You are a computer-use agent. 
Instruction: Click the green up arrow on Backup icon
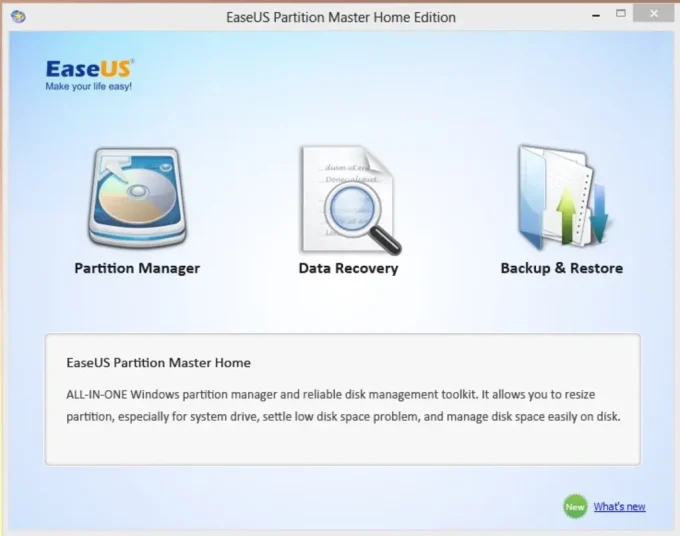[567, 215]
